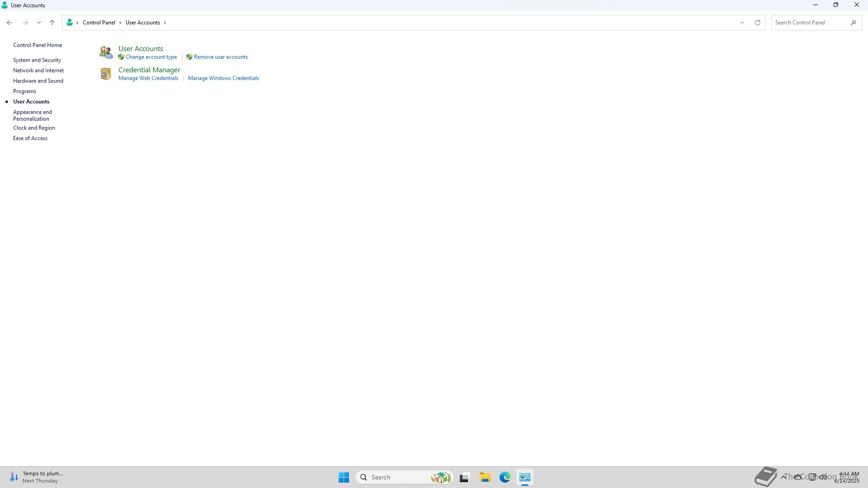Screen dimensions: 868x488
Task: Click the Up one level arrow
Action: (x=52, y=23)
